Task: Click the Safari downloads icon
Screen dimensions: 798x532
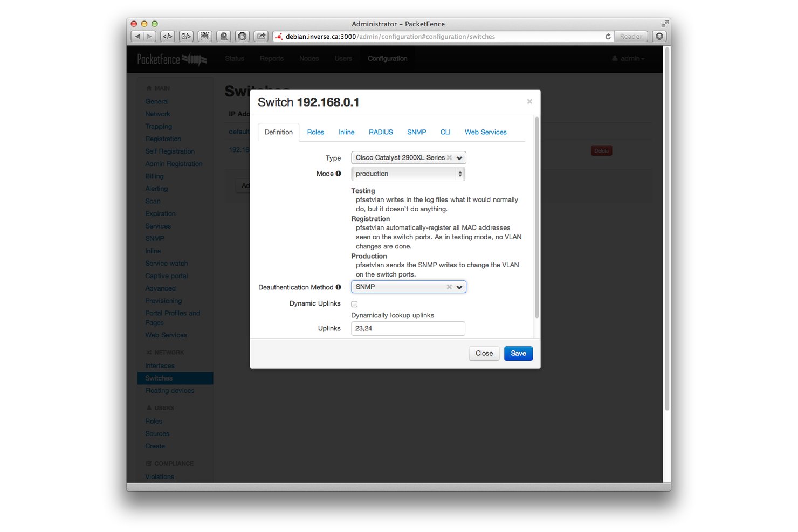Action: click(x=659, y=36)
